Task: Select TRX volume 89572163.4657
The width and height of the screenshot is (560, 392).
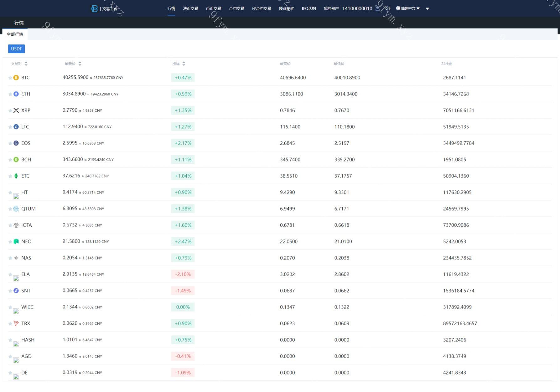Action: coord(460,323)
